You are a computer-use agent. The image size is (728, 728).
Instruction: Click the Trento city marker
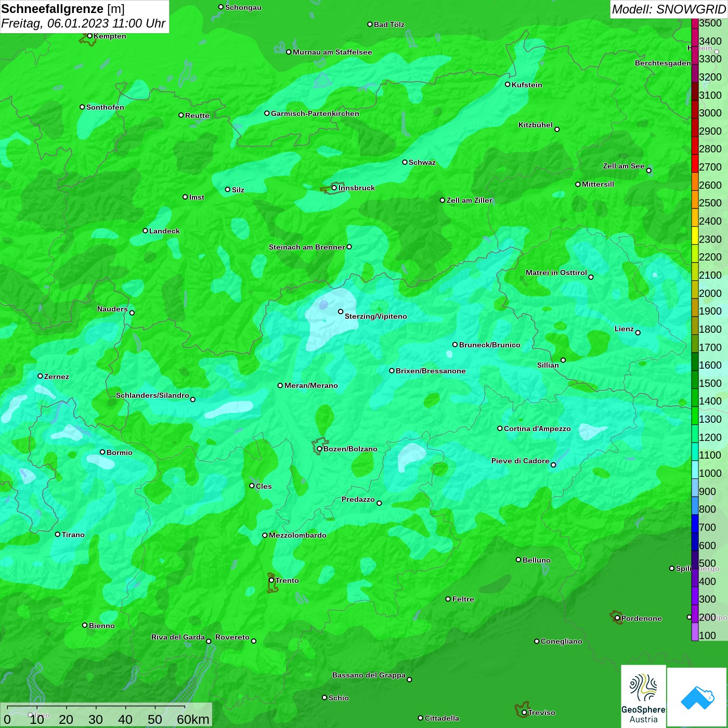click(271, 580)
